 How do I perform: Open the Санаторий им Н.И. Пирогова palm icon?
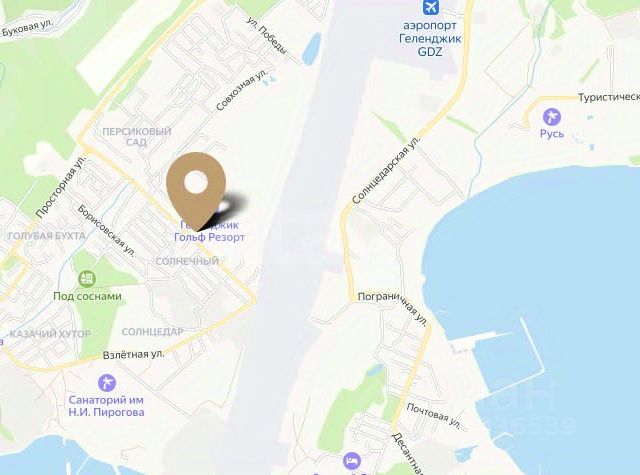click(x=107, y=383)
